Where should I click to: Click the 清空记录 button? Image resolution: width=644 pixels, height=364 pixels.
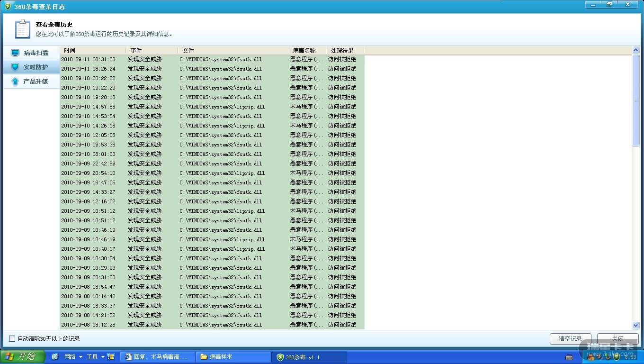(x=570, y=339)
